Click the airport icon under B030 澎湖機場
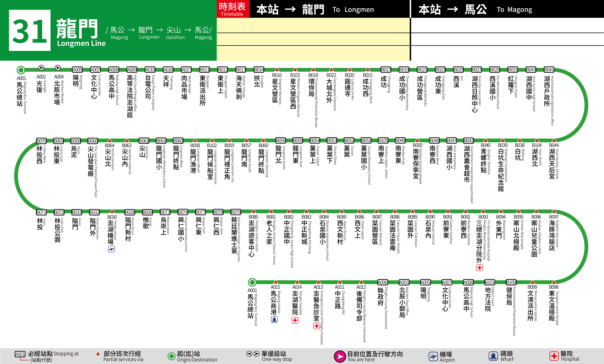This screenshot has height=364, width=604. pos(111,249)
